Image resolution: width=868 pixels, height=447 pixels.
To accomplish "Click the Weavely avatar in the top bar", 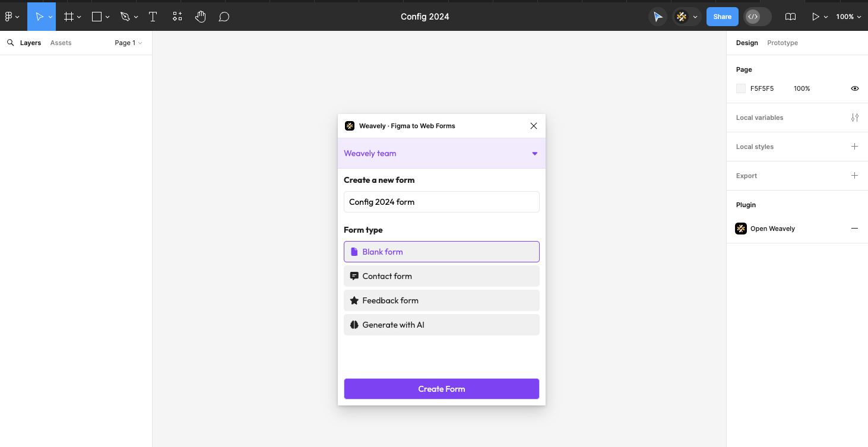I will coord(682,17).
